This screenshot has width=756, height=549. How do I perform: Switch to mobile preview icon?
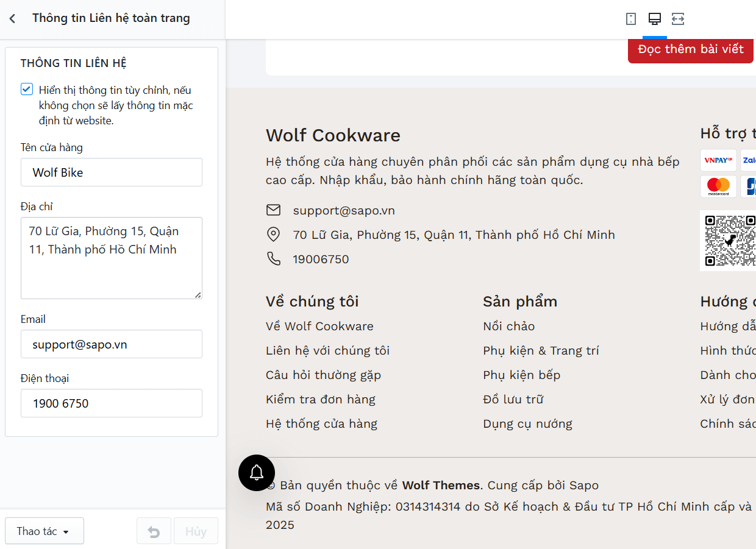631,19
